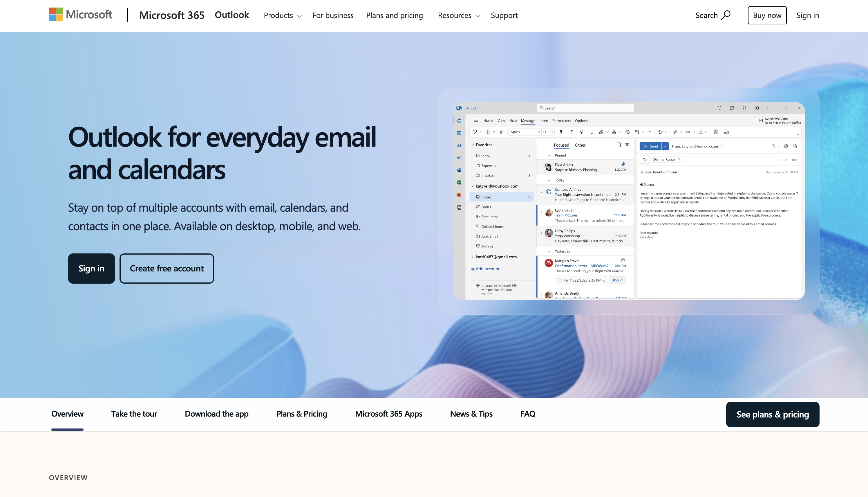Open the Aptos font name dropdown

click(538, 132)
